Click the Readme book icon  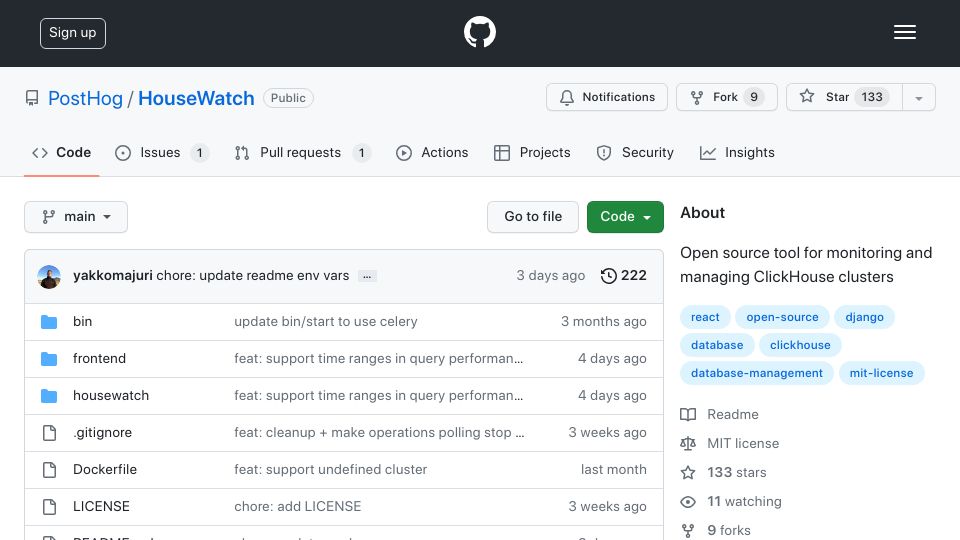688,414
